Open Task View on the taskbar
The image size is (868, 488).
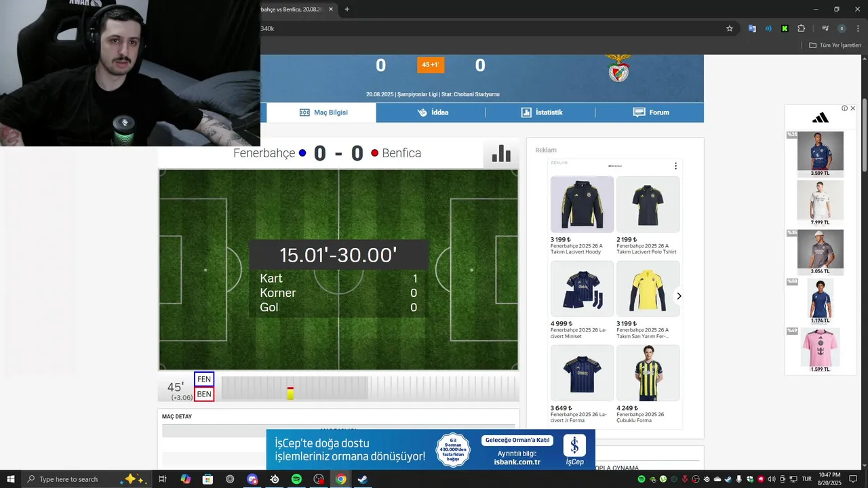click(163, 479)
